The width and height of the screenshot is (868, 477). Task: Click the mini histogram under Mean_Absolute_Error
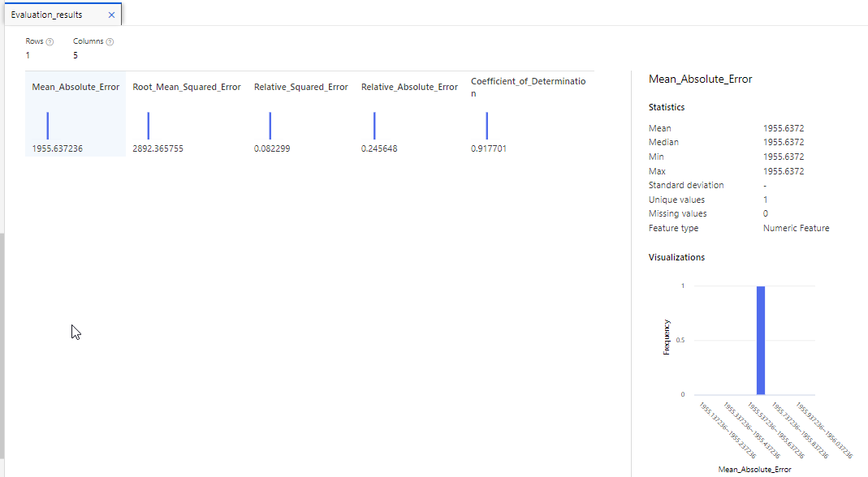pos(48,126)
